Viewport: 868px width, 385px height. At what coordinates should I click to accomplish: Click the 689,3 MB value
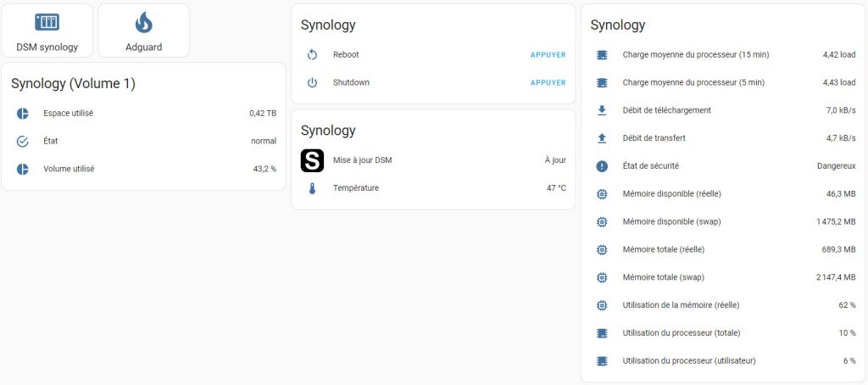(838, 249)
